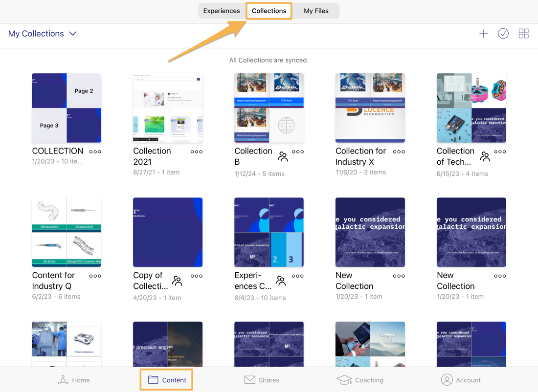Select the Content nav item
Screen dimensions: 538x392
pyautogui.click(x=166, y=380)
